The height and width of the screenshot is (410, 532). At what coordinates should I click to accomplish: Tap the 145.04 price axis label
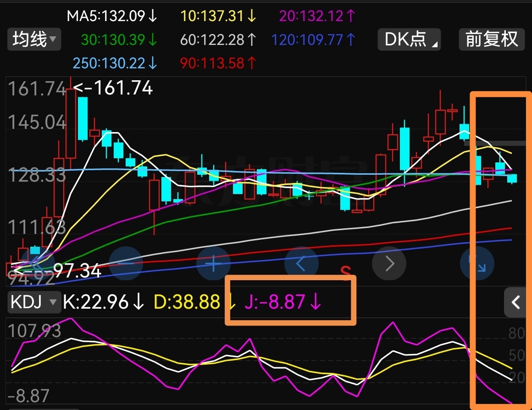(37, 122)
